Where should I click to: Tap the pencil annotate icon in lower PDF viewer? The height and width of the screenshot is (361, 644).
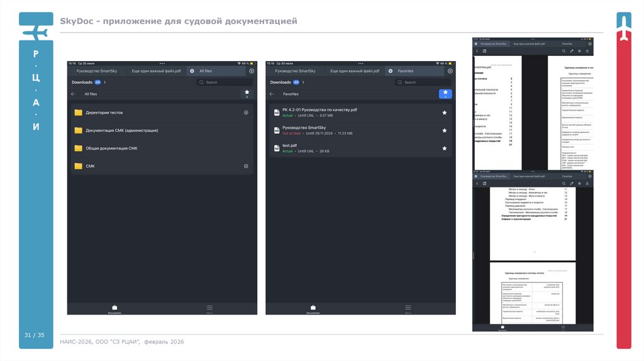571,184
